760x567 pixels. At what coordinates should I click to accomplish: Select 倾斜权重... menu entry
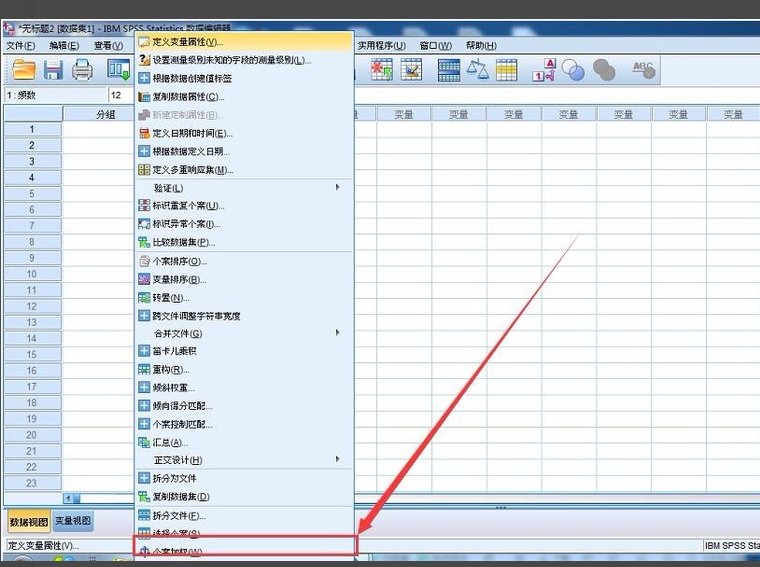244,388
